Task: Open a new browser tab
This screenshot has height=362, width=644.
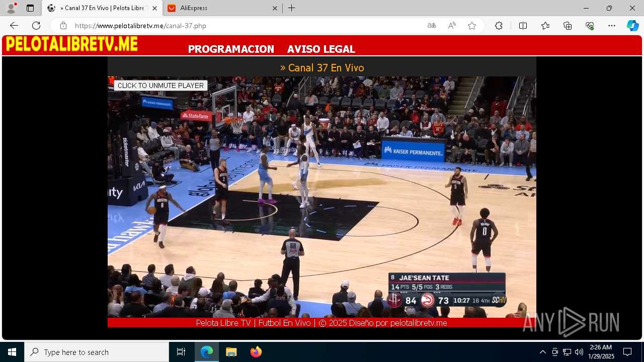Action: [292, 8]
